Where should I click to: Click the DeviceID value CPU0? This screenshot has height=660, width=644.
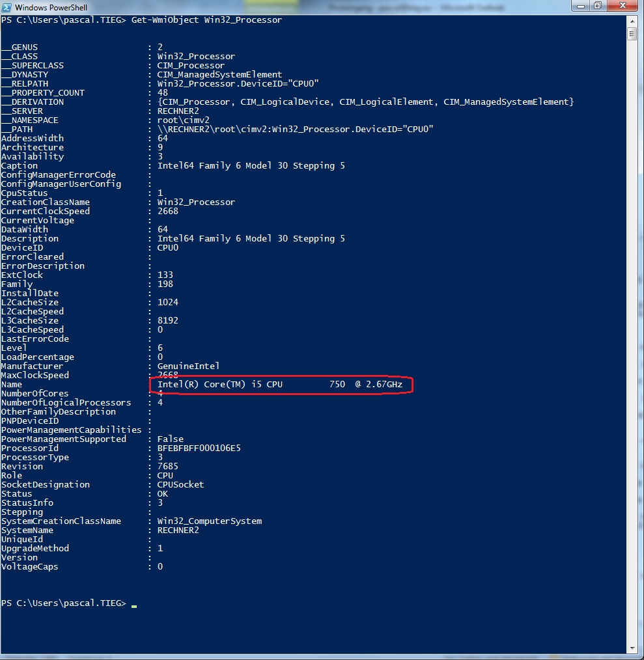click(x=167, y=248)
